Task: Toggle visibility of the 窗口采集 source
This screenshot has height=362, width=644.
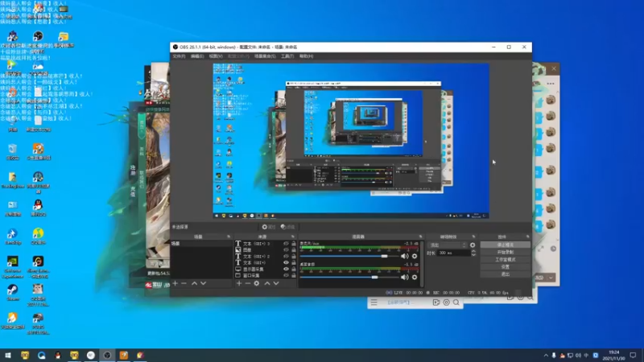Action: [287, 275]
